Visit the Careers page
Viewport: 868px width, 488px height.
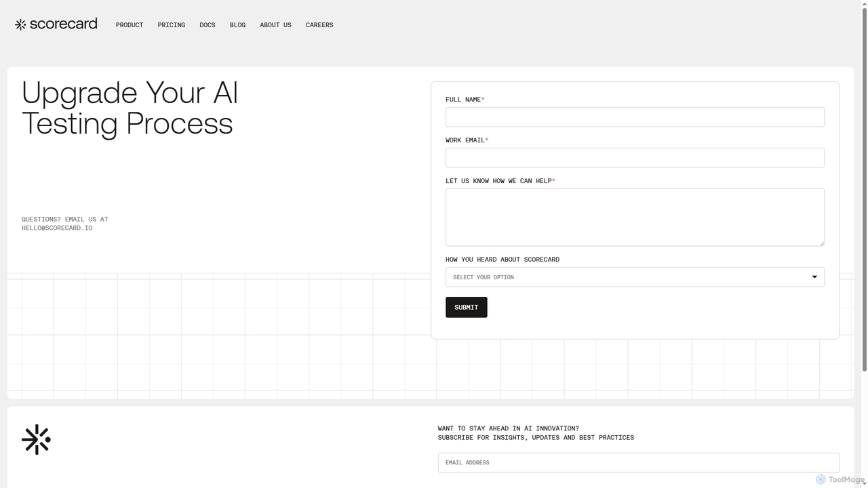(x=319, y=25)
